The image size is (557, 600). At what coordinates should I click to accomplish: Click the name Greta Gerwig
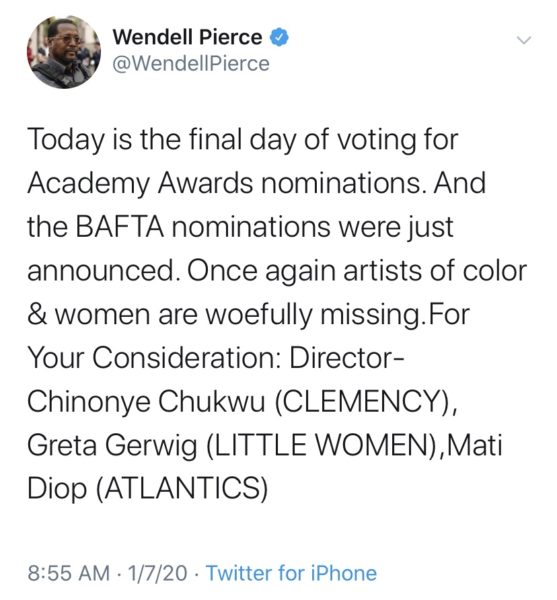(x=112, y=446)
